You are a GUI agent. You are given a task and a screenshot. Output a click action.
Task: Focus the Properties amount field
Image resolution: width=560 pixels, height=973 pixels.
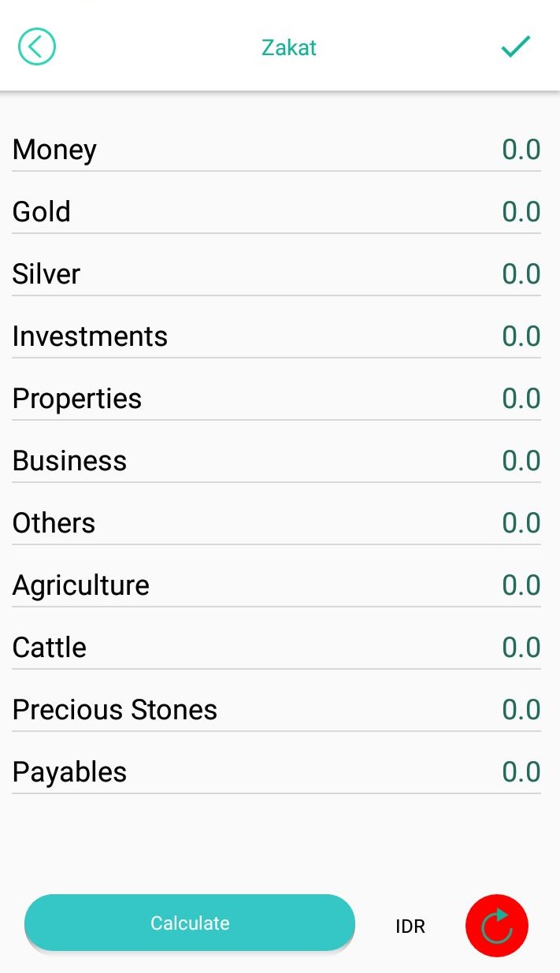pos(521,399)
